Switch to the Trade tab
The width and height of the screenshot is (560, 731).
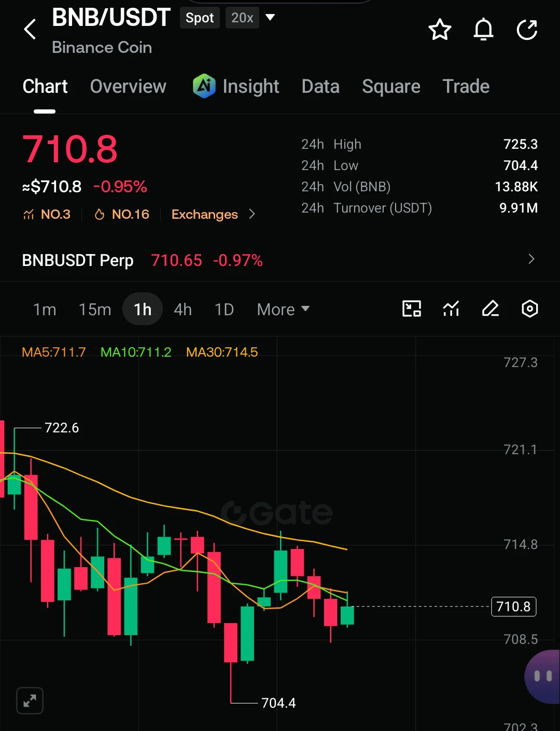point(466,86)
